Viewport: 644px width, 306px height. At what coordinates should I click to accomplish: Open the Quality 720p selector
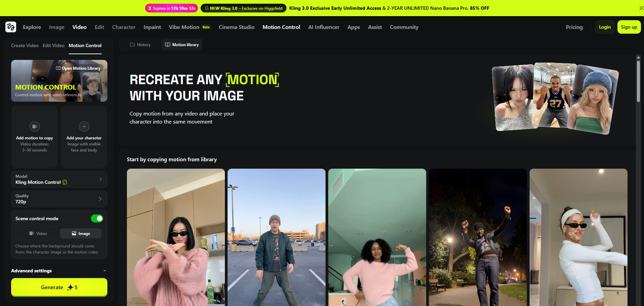click(x=59, y=199)
